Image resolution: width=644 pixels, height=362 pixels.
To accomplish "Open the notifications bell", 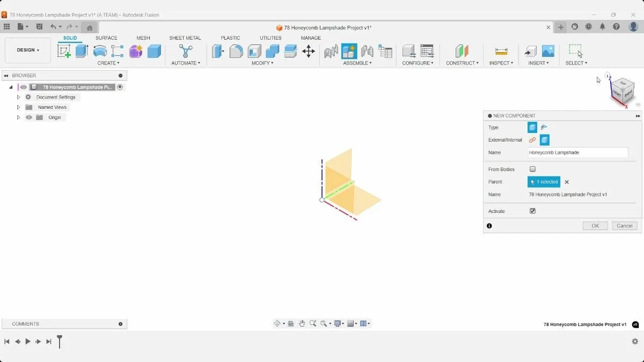I will [x=602, y=27].
